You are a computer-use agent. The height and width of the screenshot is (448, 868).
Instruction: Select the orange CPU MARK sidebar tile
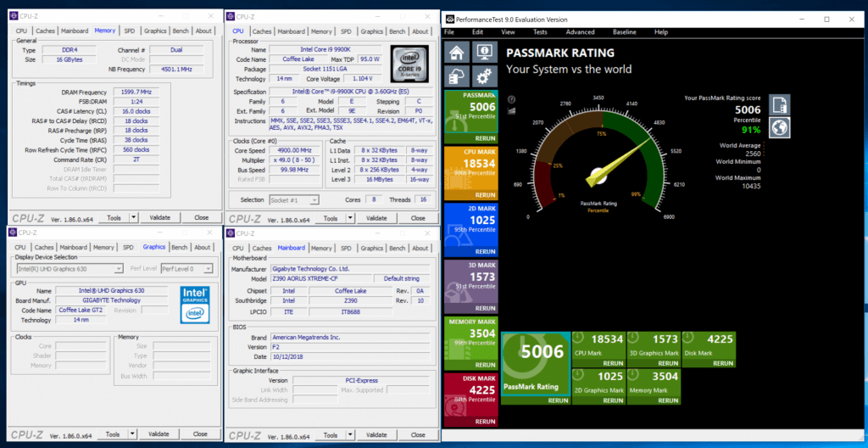click(471, 173)
